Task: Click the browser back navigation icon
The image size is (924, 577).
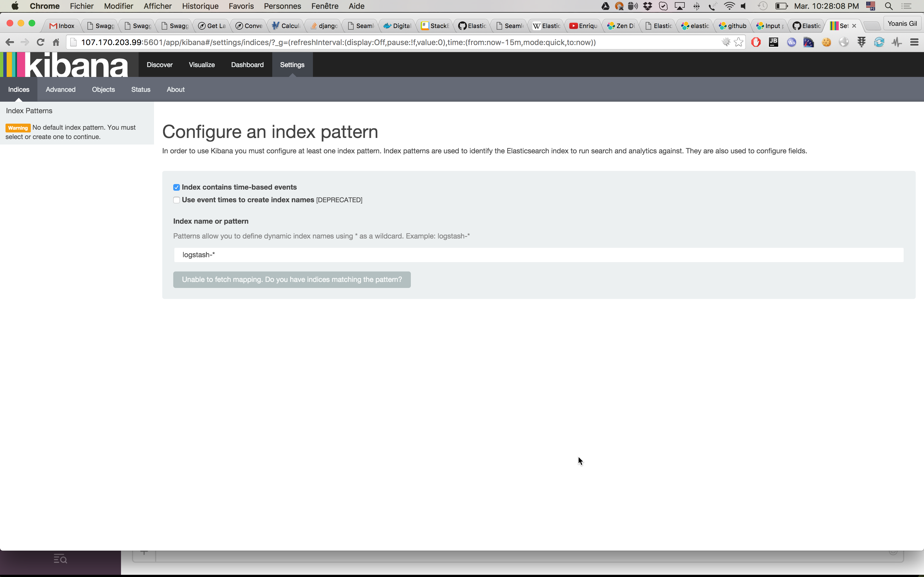Action: click(9, 42)
